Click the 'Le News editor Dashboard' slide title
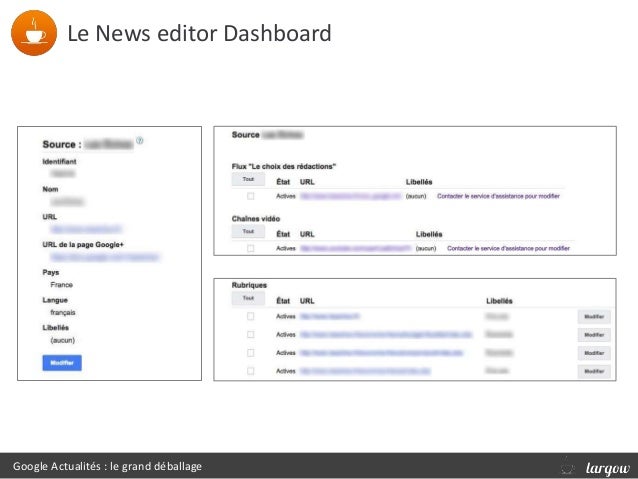 [x=199, y=33]
